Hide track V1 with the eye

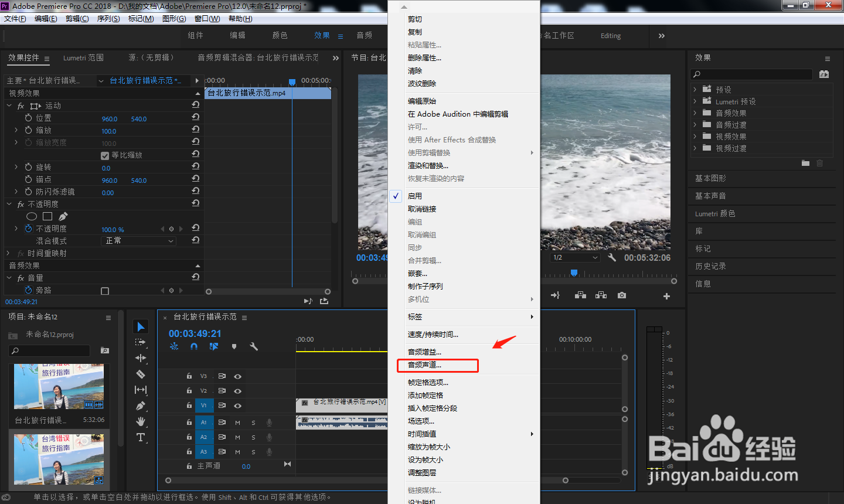[237, 406]
